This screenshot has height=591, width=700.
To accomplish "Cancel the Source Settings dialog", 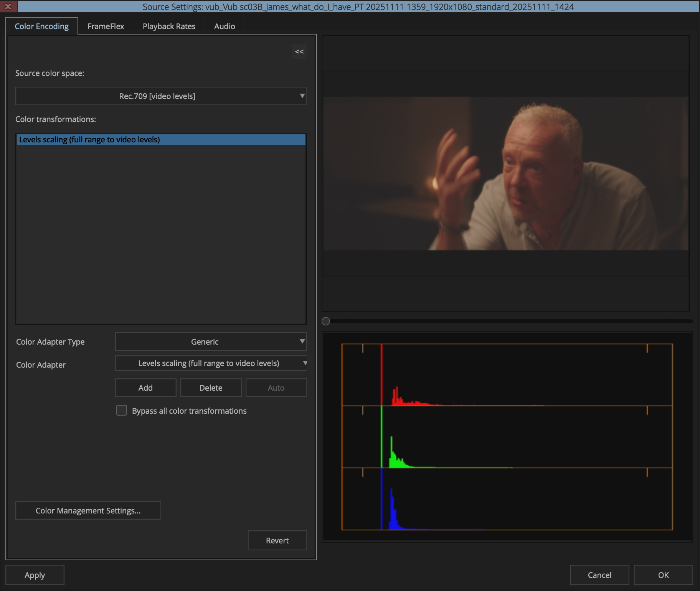I will coord(599,575).
